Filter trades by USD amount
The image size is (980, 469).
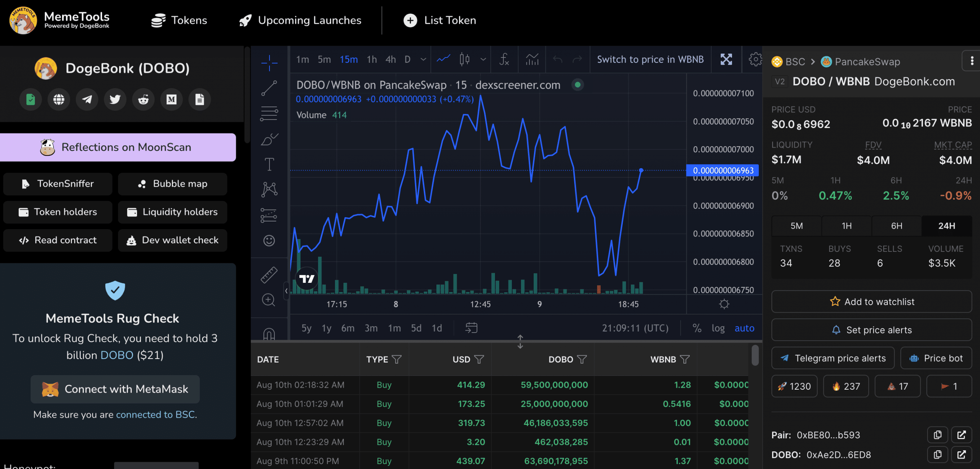pyautogui.click(x=479, y=359)
